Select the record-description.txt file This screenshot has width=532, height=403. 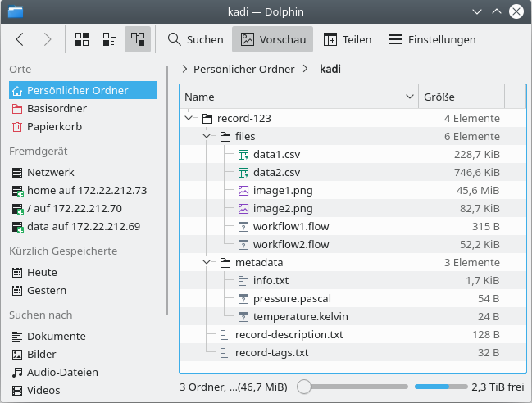point(289,335)
